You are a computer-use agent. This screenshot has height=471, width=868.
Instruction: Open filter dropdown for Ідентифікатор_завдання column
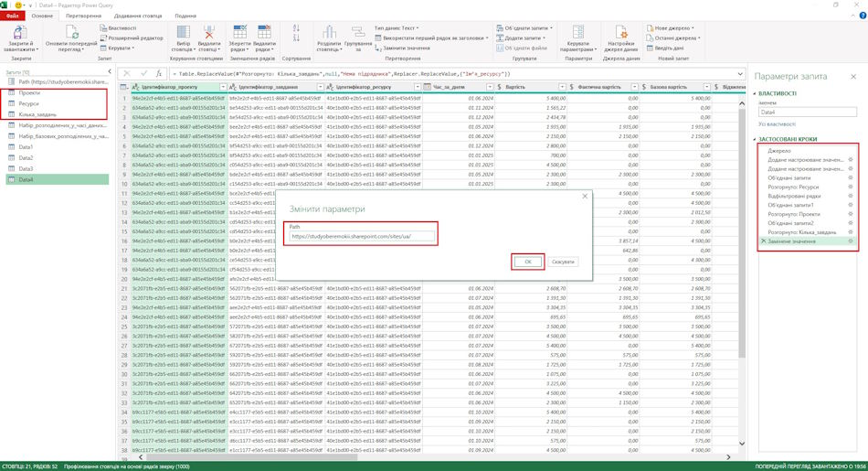(x=320, y=87)
